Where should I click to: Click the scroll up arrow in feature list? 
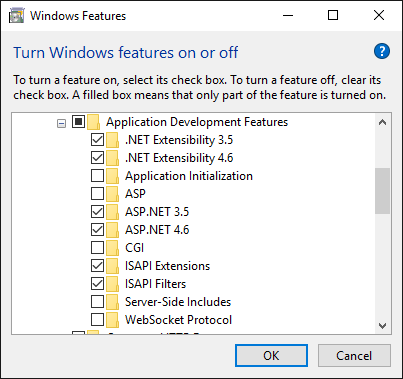[x=382, y=122]
